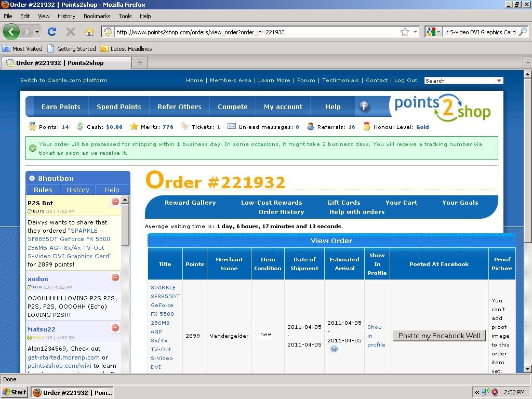This screenshot has width=532, height=399.
Task: Switch to Shoutbox History tab
Action: click(x=78, y=190)
